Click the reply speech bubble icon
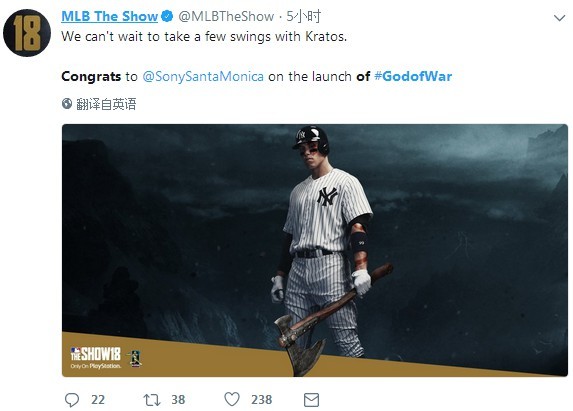 coord(72,400)
